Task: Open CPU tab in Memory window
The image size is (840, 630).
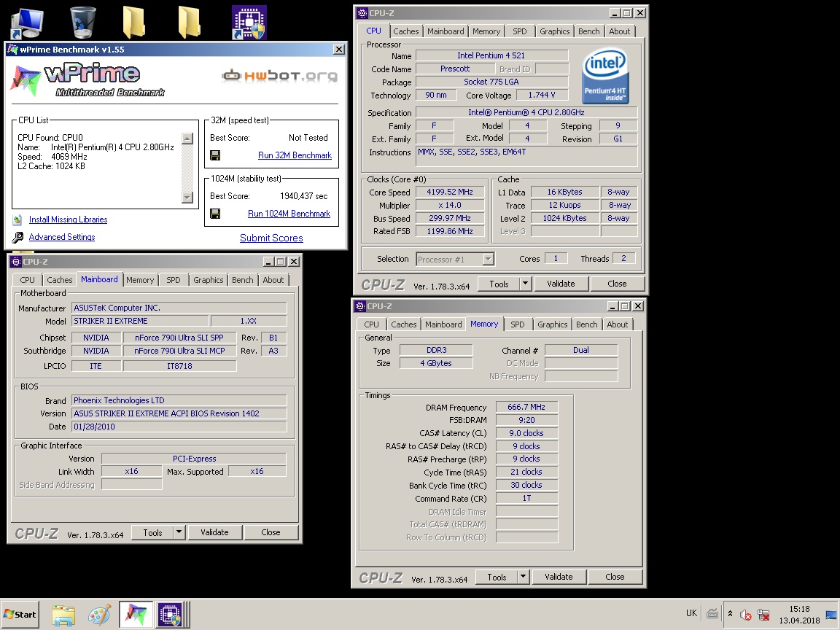Action: (x=371, y=324)
